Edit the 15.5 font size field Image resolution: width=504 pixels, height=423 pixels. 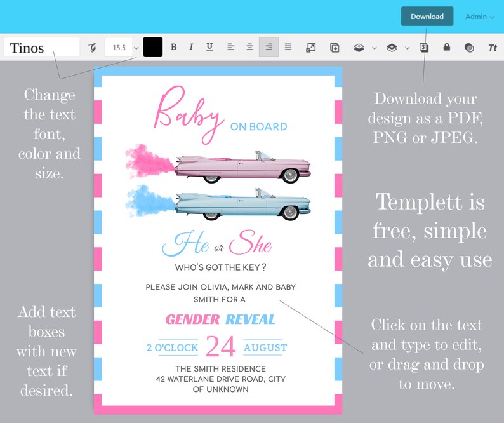pos(119,48)
